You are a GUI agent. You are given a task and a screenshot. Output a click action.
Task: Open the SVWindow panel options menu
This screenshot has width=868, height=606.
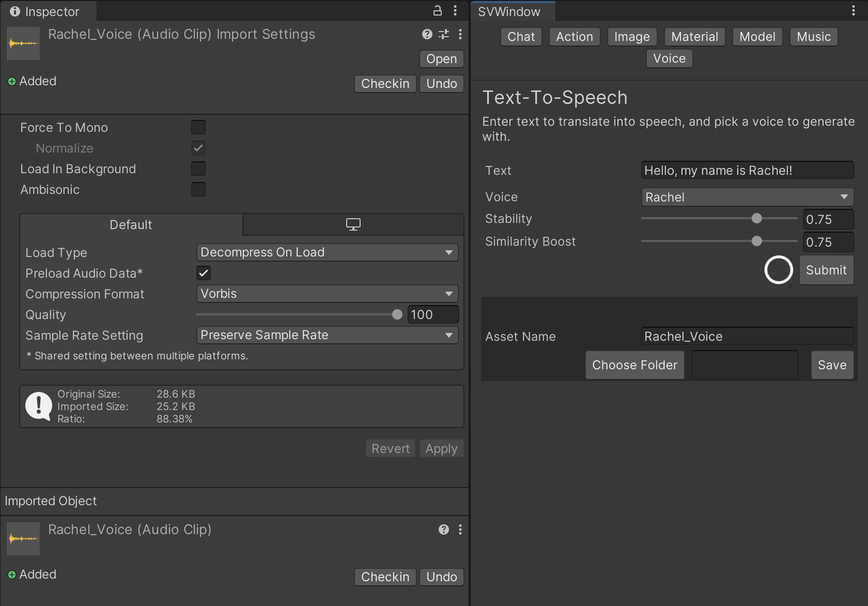854,11
